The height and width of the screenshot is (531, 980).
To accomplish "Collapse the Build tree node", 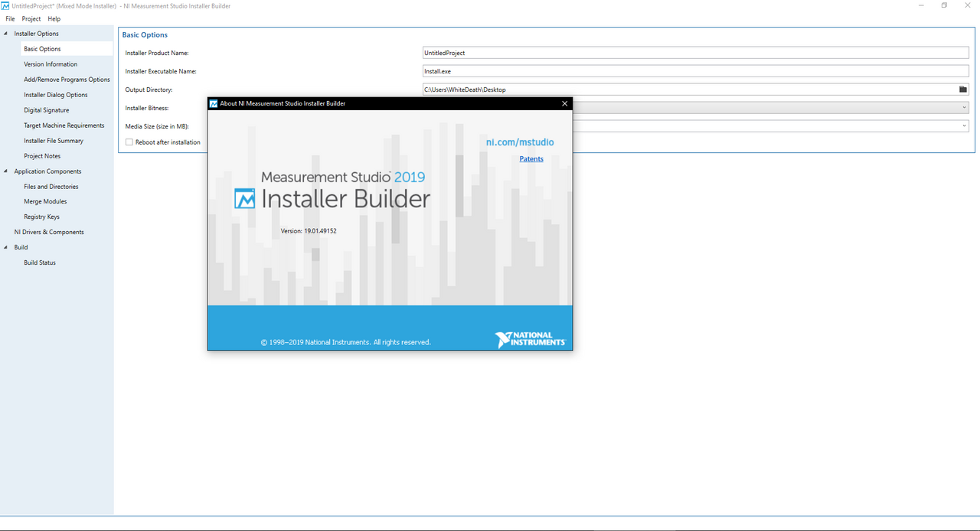I will pyautogui.click(x=6, y=247).
